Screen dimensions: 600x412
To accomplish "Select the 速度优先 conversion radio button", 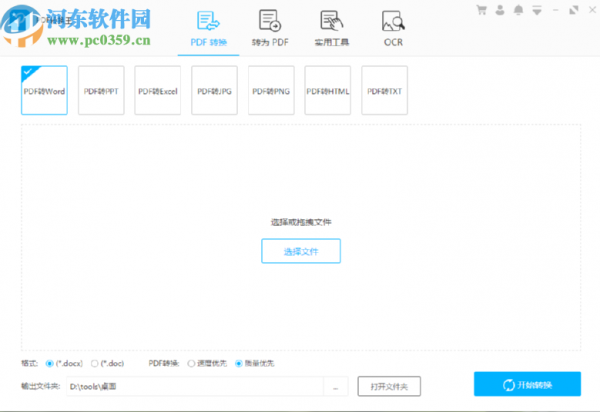I will point(191,363).
